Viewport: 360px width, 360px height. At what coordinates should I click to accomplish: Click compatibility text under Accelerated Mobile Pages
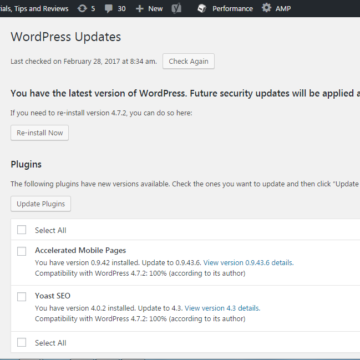tap(140, 273)
